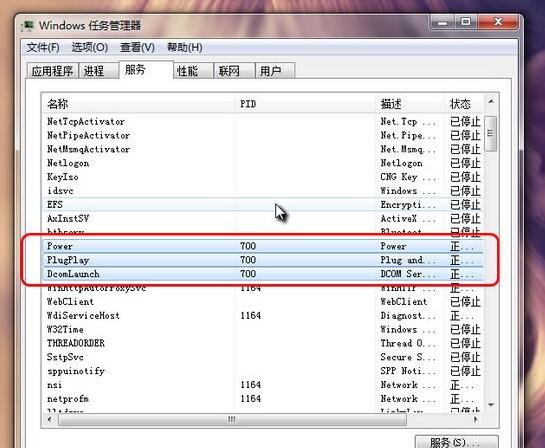
Task: Select the sppuinotify service row
Action: [x=263, y=371]
